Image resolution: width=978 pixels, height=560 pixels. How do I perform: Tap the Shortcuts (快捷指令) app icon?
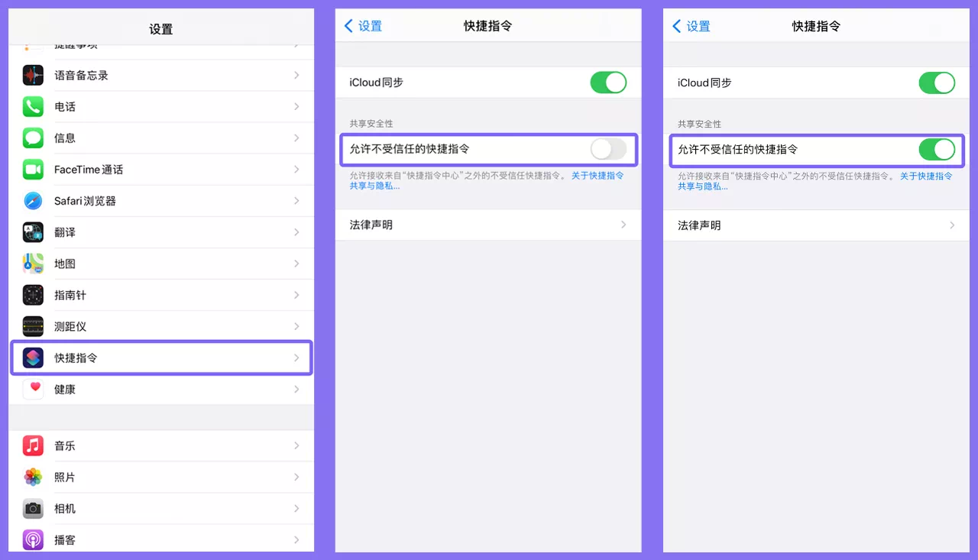[33, 357]
